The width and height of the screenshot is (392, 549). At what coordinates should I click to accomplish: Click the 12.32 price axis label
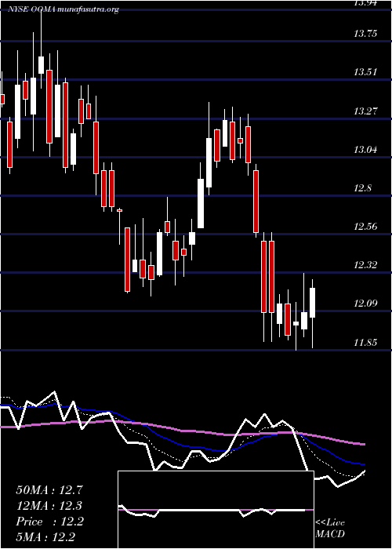pos(365,265)
